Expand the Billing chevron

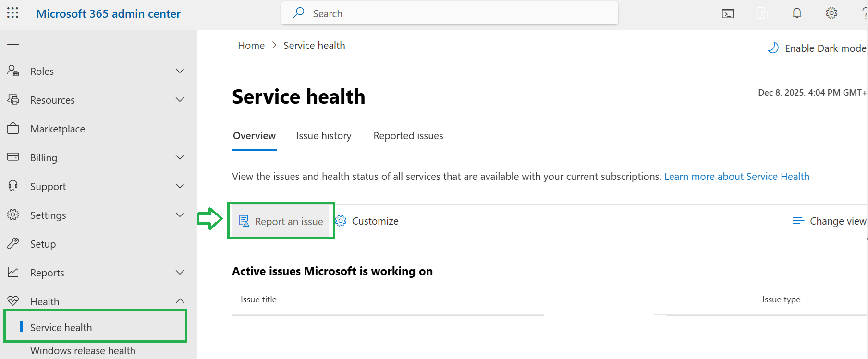[x=180, y=157]
